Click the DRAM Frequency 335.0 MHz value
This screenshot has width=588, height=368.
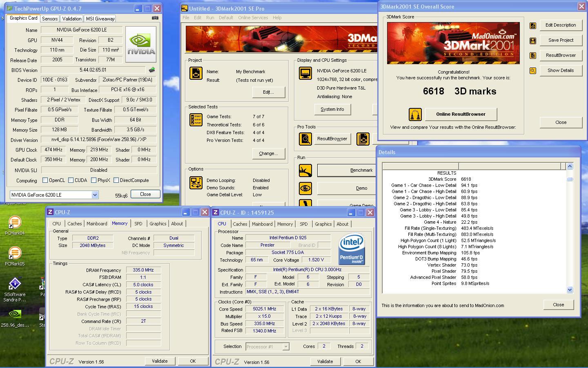(143, 270)
